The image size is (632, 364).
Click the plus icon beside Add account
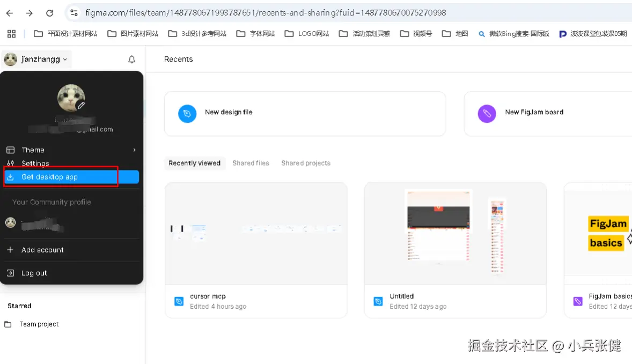pos(11,250)
